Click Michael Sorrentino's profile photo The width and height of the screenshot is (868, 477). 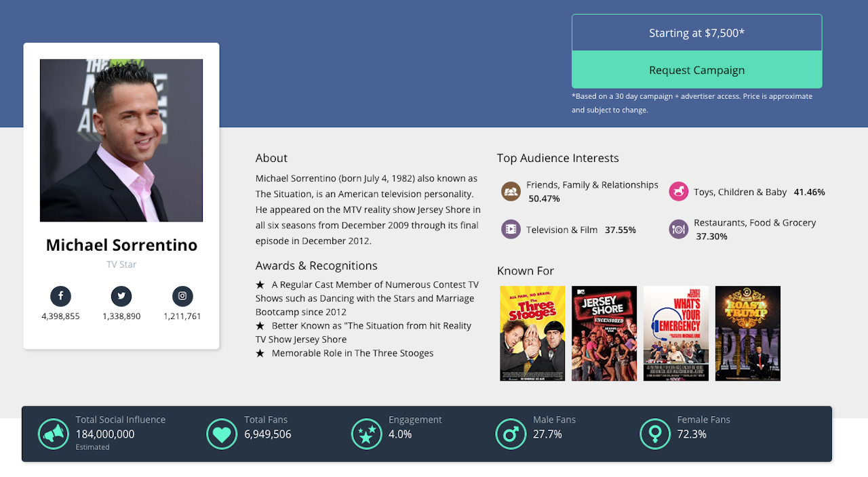[x=121, y=140]
